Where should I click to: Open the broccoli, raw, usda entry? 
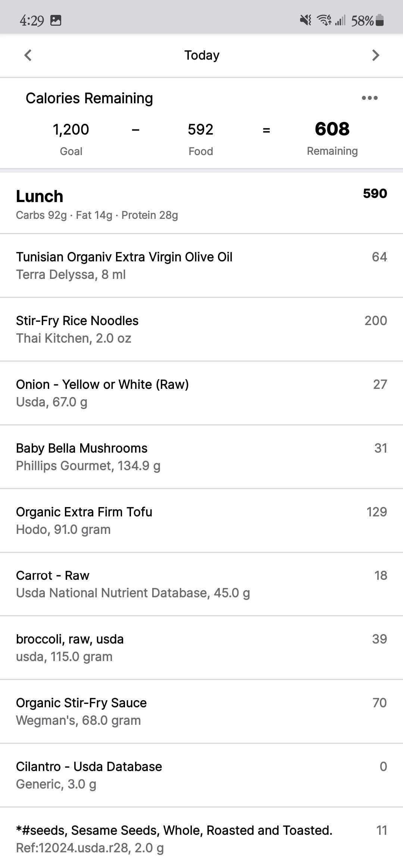(x=201, y=648)
